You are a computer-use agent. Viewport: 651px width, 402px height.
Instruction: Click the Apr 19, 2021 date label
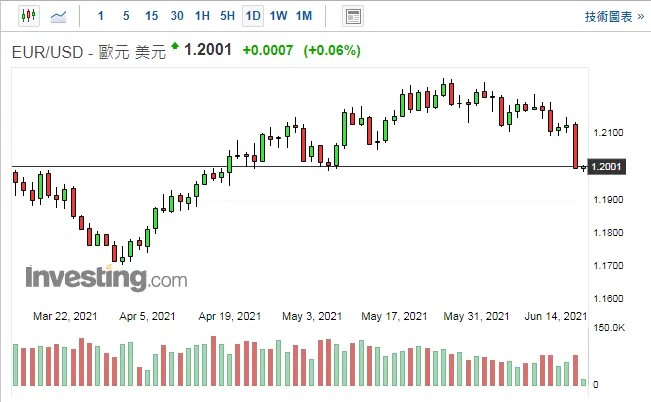click(230, 316)
